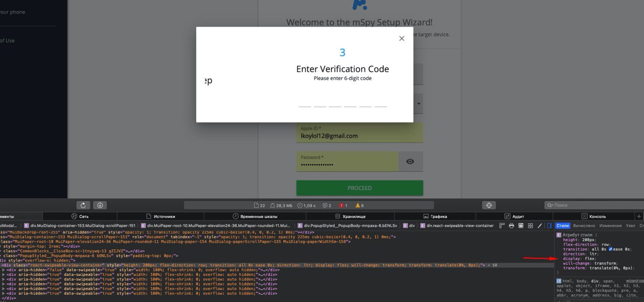Click the resource count document icon

pyautogui.click(x=260, y=205)
